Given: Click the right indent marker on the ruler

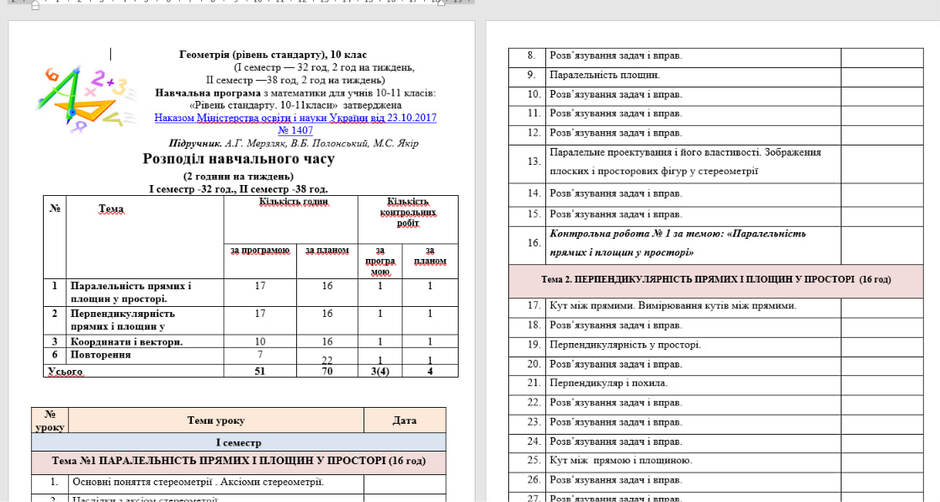Looking at the screenshot, I should 441,3.
